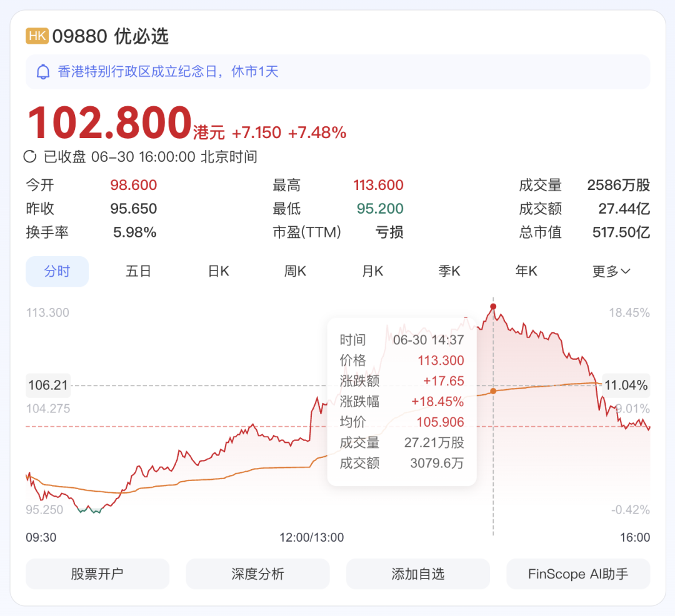The width and height of the screenshot is (675, 616).
Task: Click the current price 102.800
Action: coord(109,123)
